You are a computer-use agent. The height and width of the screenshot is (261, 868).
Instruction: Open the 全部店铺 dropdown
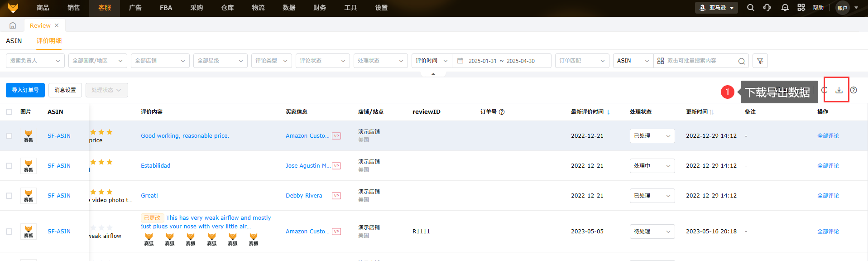click(160, 61)
